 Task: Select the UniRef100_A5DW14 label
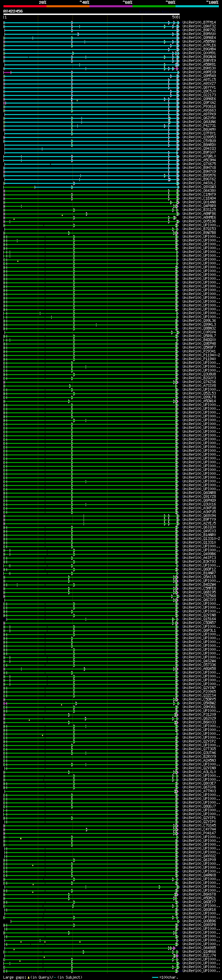(199, 401)
